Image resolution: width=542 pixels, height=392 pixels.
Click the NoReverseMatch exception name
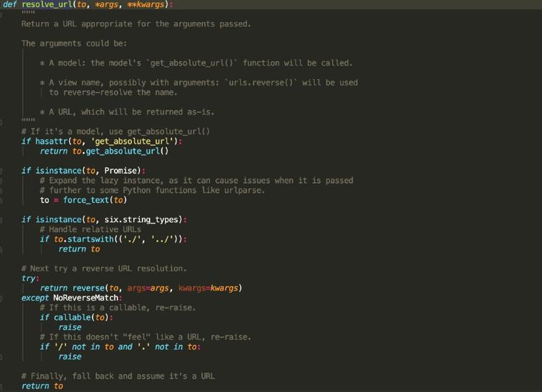coord(86,298)
